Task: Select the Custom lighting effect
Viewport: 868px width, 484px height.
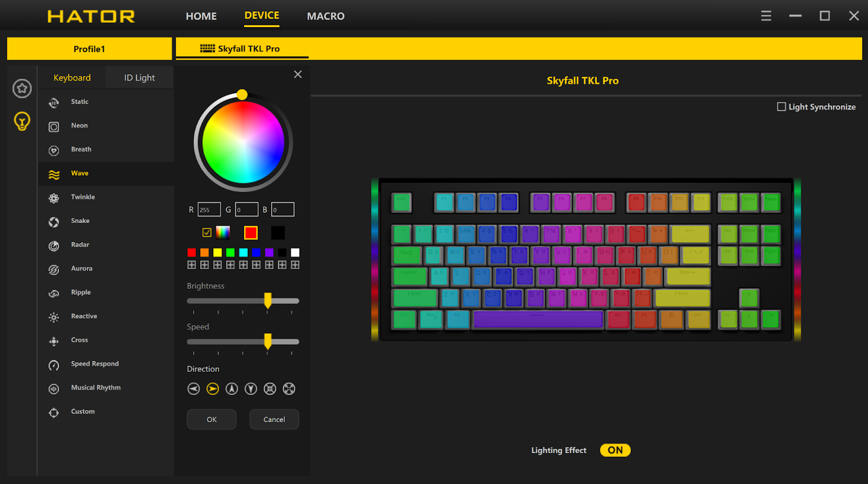Action: click(x=106, y=412)
